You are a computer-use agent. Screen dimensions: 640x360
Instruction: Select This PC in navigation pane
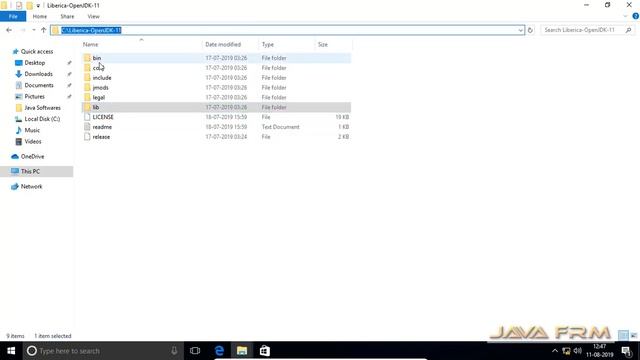click(x=36, y=171)
